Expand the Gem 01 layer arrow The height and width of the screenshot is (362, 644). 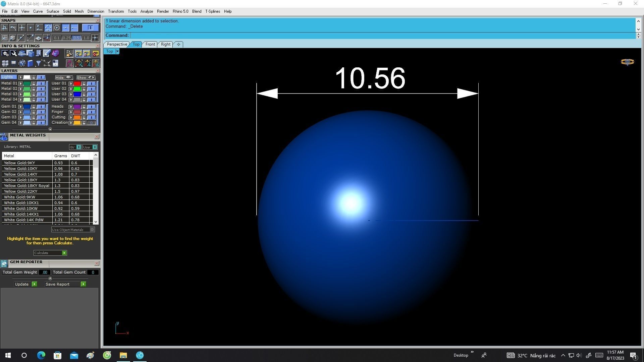click(x=21, y=107)
